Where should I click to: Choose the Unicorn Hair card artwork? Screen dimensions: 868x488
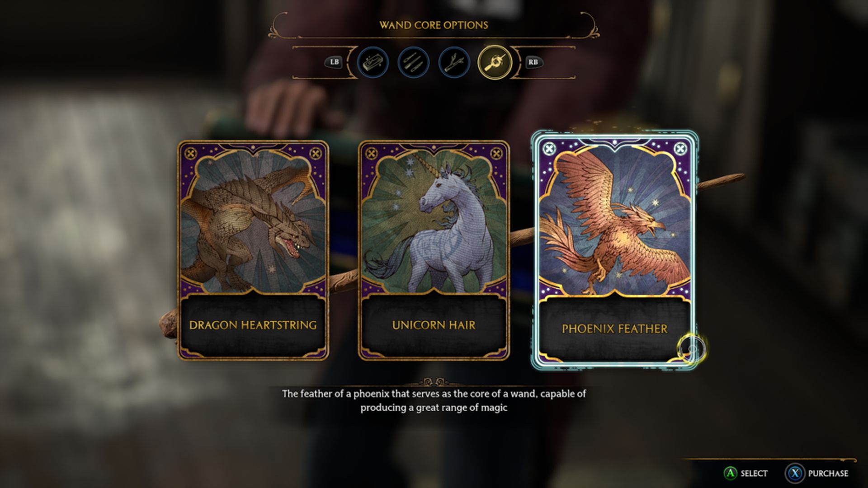(434, 221)
